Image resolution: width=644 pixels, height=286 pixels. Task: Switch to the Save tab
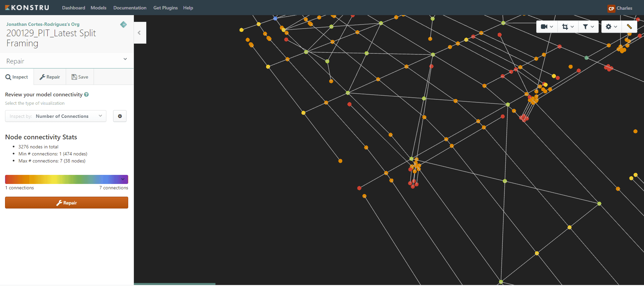(80, 77)
